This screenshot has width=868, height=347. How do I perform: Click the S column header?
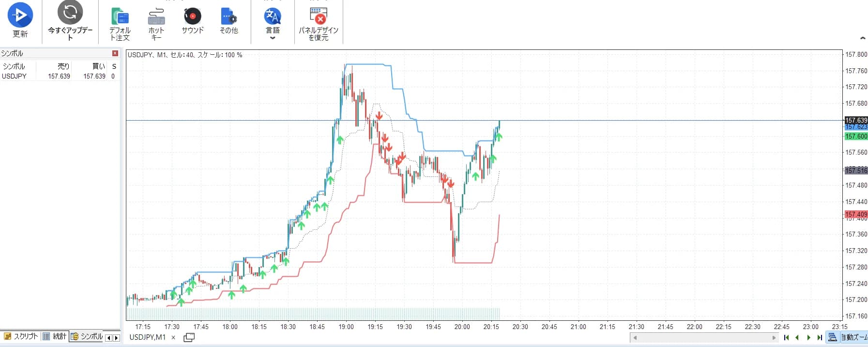[114, 66]
